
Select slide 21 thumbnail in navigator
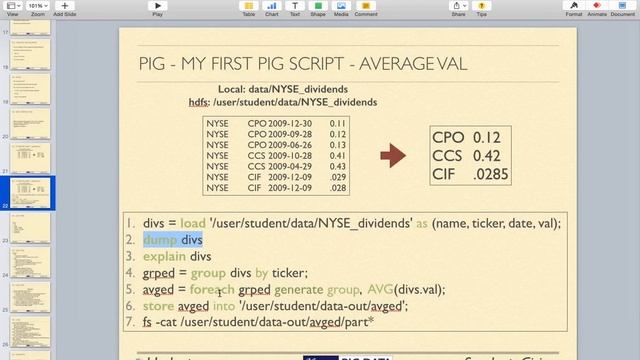pyautogui.click(x=30, y=158)
